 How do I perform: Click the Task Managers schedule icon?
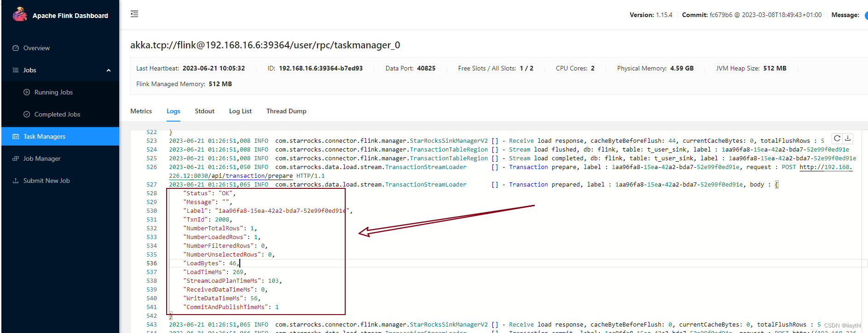16,136
